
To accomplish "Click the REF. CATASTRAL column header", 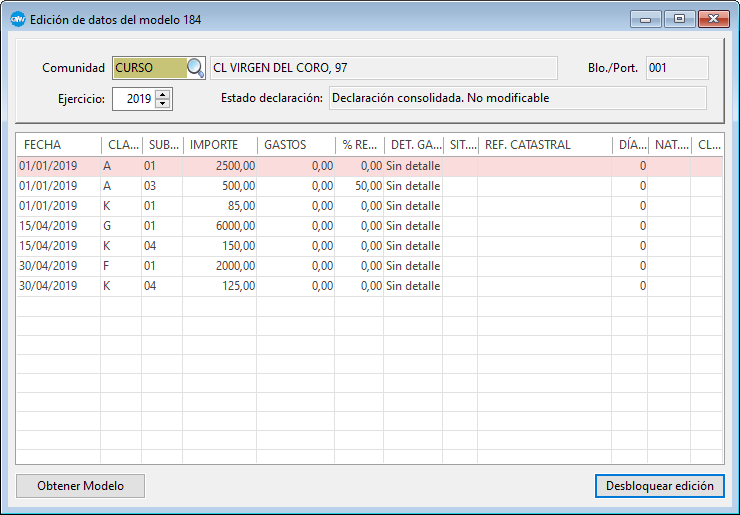I will (x=543, y=145).
